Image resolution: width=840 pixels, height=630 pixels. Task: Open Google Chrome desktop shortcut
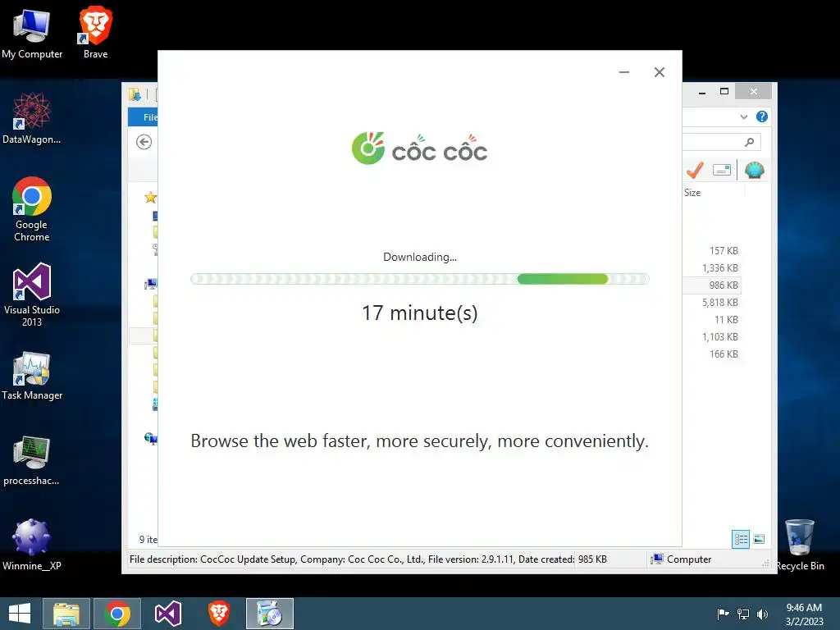coord(32,209)
